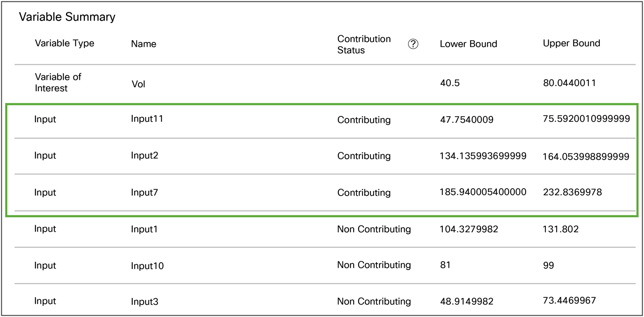Select the Input2 row name
The height and width of the screenshot is (317, 644).
[144, 155]
